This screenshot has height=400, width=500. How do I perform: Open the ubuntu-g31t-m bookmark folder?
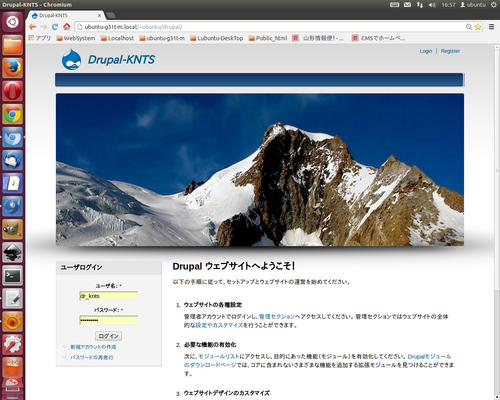pyautogui.click(x=162, y=38)
